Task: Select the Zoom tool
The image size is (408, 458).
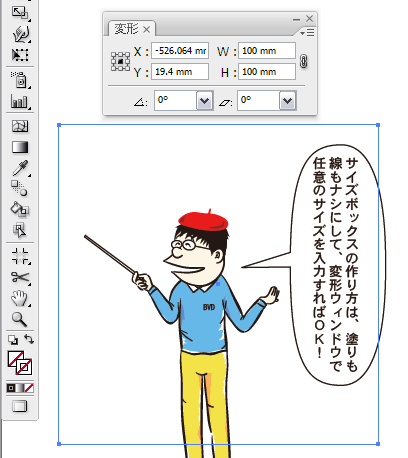Action: 20,319
